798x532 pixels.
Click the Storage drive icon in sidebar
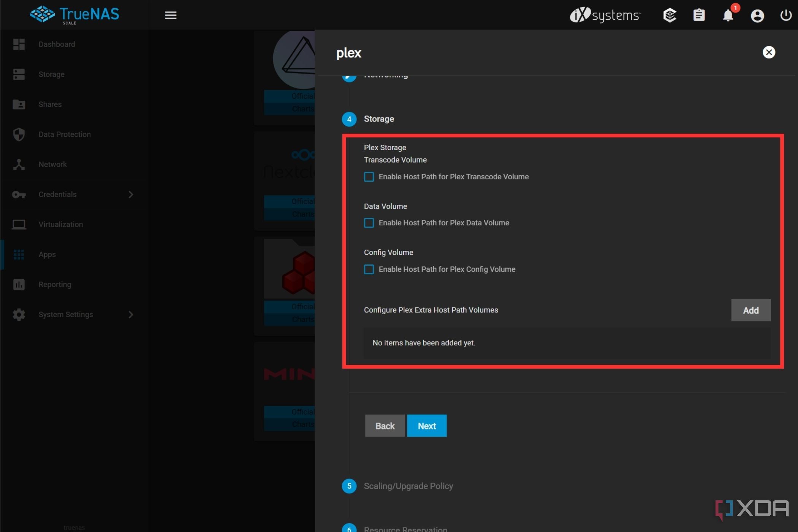pyautogui.click(x=19, y=74)
